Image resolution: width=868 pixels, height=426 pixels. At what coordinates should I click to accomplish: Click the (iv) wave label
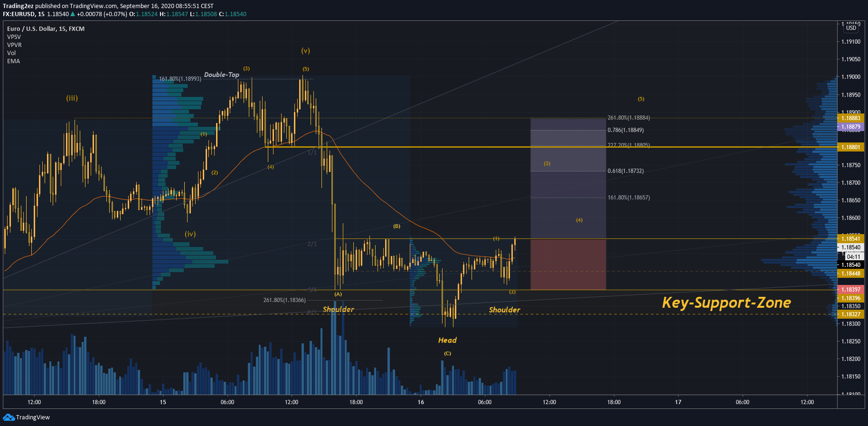click(190, 234)
